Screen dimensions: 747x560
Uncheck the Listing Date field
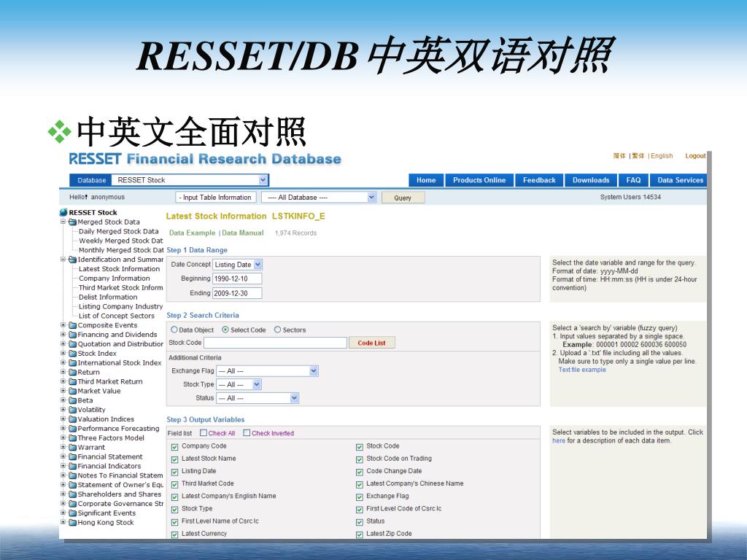coord(175,472)
